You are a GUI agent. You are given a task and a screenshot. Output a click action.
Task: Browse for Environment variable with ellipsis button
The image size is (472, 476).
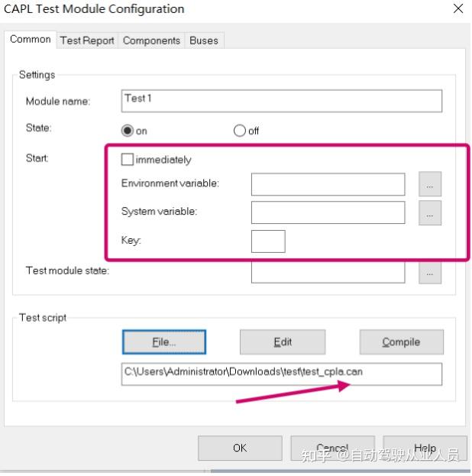coord(430,184)
